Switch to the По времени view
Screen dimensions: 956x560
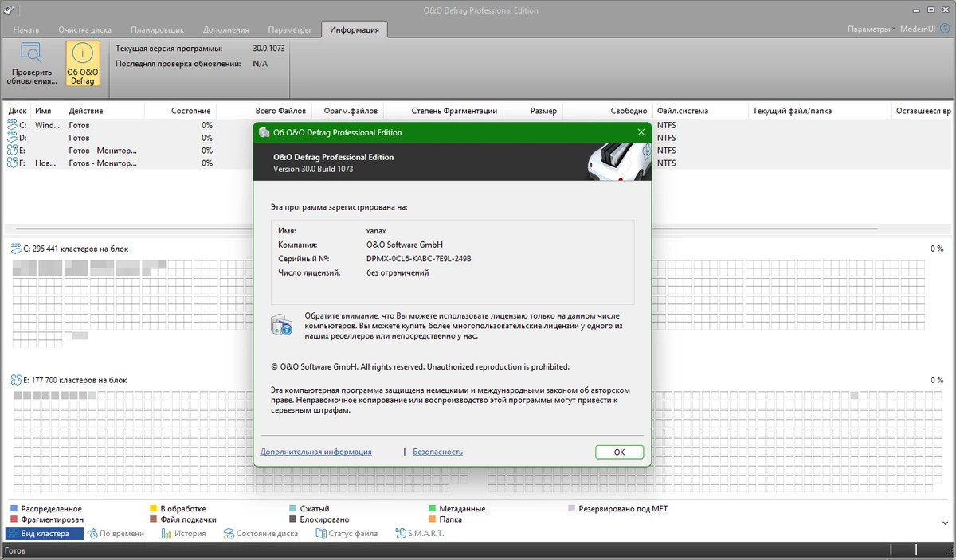point(116,534)
